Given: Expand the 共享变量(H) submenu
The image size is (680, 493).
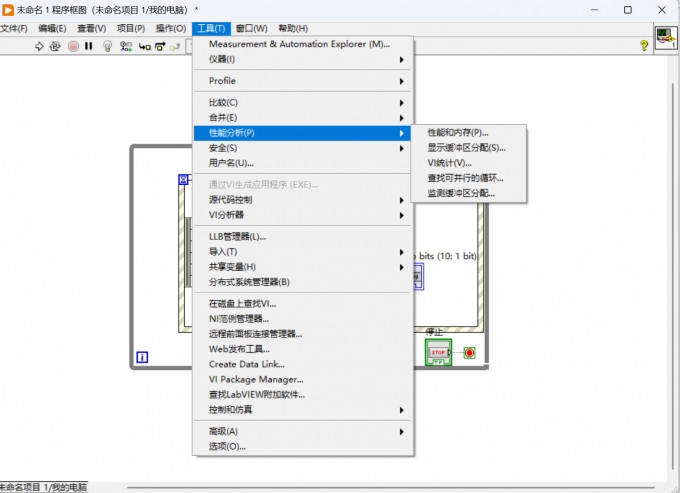Looking at the screenshot, I should coord(303,267).
